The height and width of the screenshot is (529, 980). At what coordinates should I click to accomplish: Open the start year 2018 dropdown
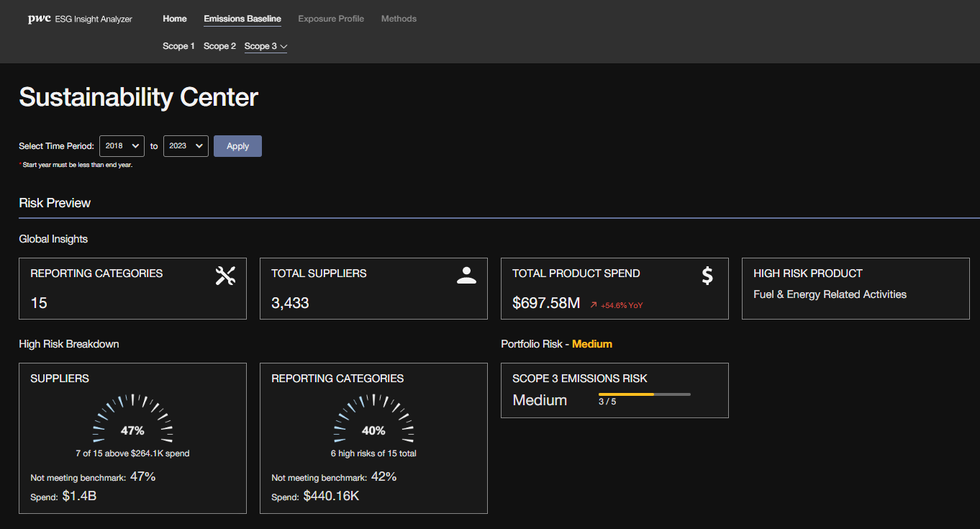pos(122,146)
